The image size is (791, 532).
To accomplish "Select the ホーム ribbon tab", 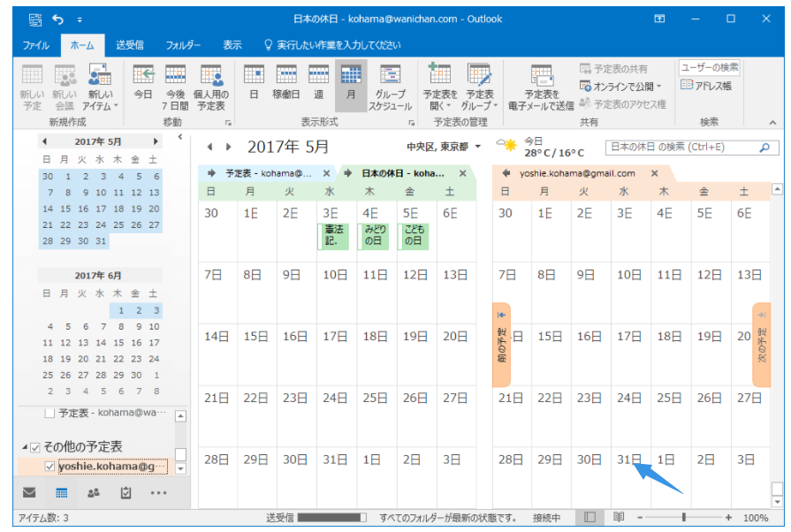I will click(x=82, y=45).
